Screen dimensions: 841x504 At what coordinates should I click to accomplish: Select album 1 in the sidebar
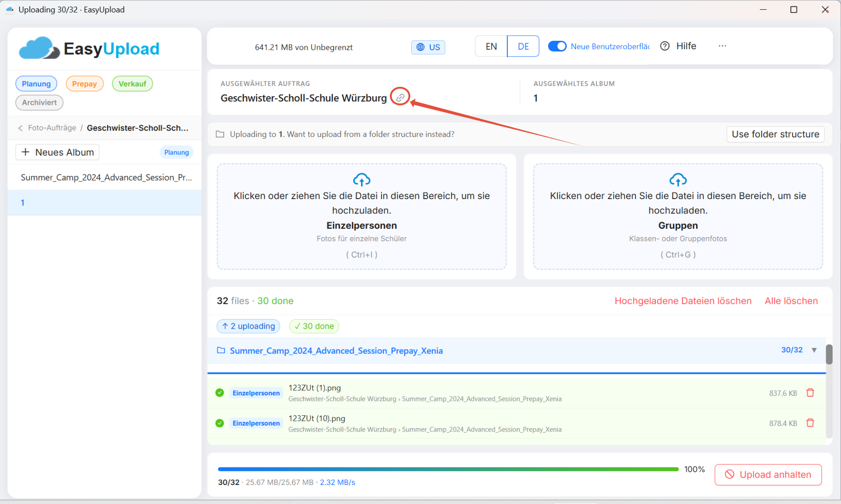105,202
